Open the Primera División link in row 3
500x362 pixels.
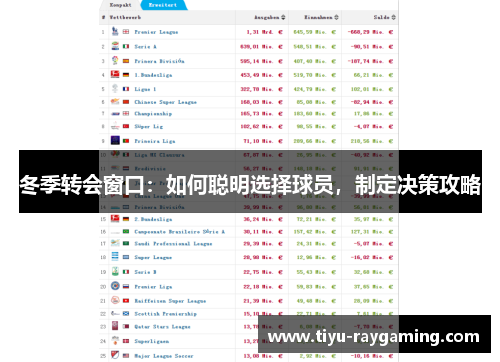pos(159,61)
